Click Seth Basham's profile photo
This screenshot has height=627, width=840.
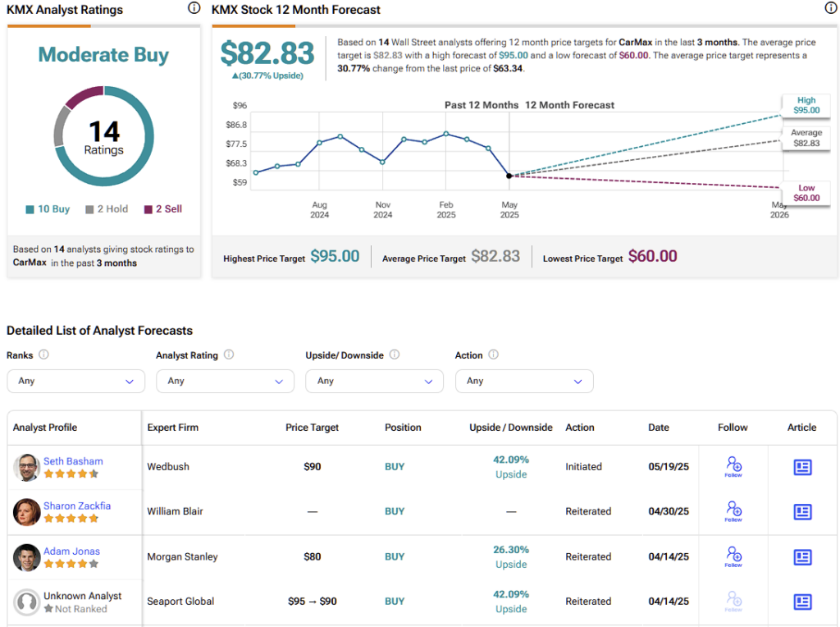tap(27, 467)
